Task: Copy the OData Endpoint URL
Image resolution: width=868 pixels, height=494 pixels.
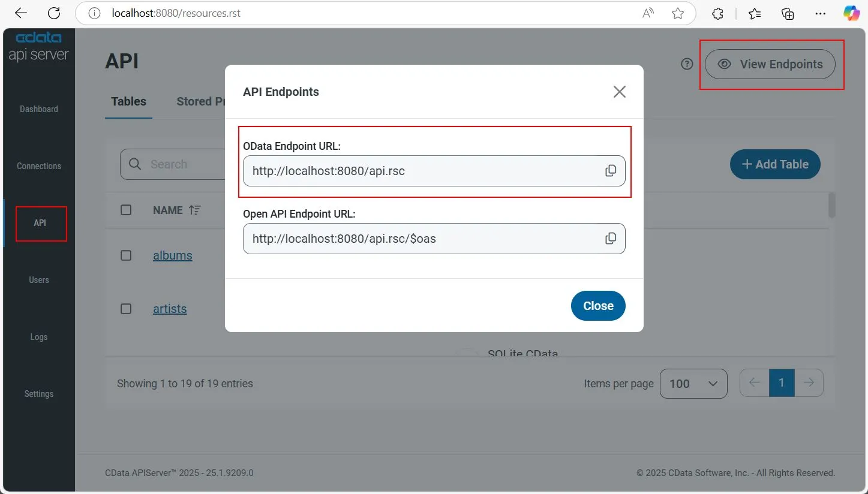Action: point(611,170)
